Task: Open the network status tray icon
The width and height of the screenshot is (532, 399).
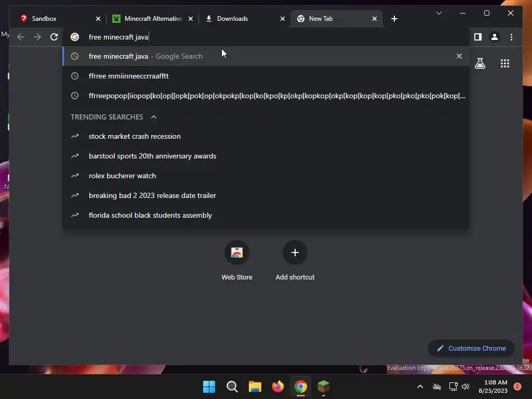Action: click(x=453, y=387)
